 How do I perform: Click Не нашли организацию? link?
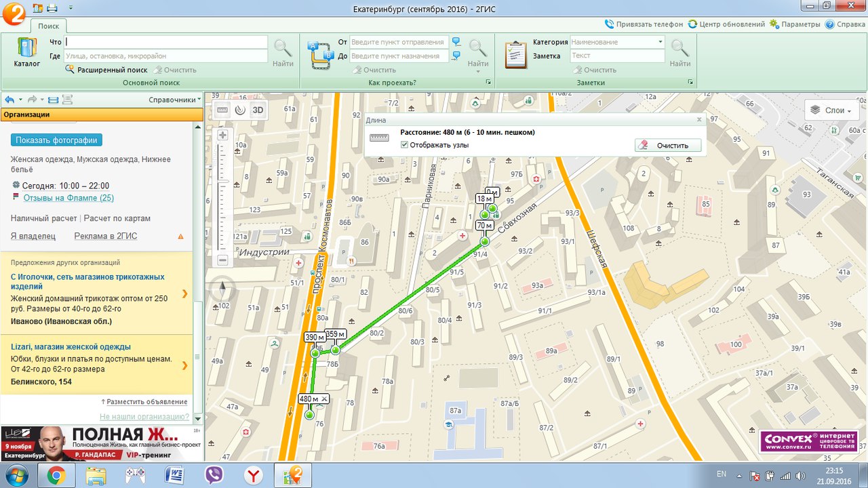[144, 417]
